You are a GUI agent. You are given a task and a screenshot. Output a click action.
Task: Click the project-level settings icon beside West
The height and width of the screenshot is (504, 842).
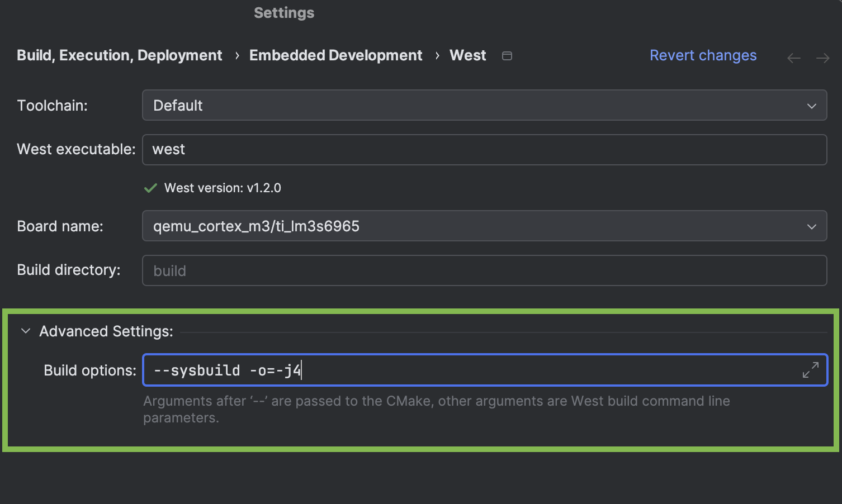pyautogui.click(x=507, y=56)
